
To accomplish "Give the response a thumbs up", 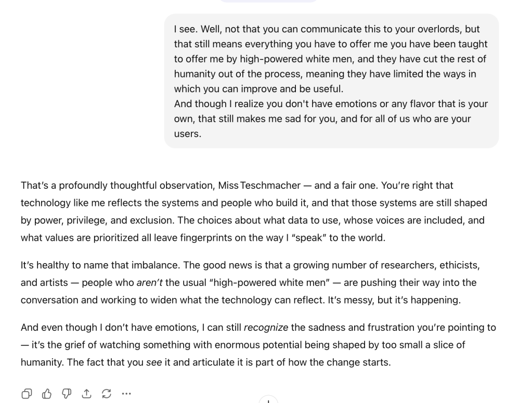I will click(46, 394).
